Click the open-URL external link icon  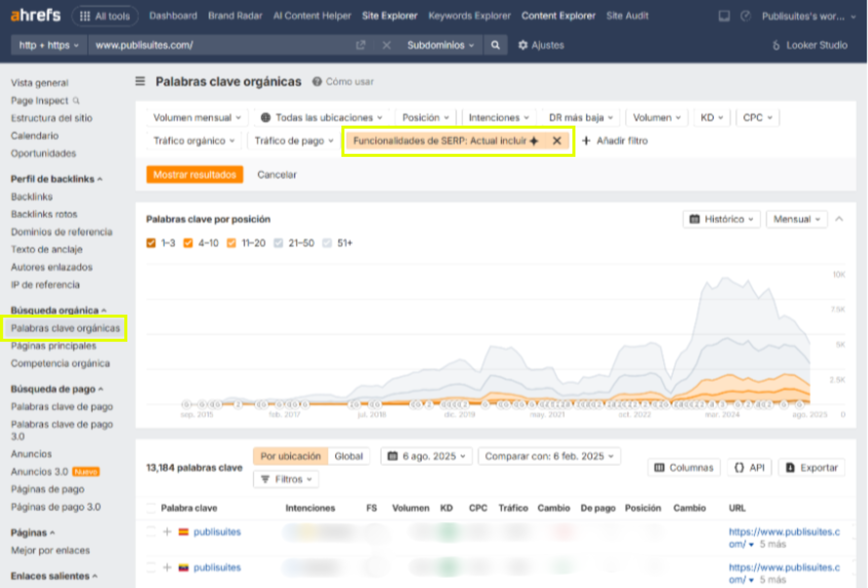(x=360, y=45)
